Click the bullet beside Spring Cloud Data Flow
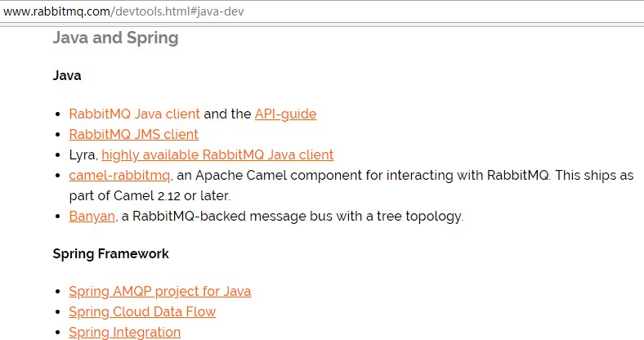The height and width of the screenshot is (340, 644). click(57, 312)
